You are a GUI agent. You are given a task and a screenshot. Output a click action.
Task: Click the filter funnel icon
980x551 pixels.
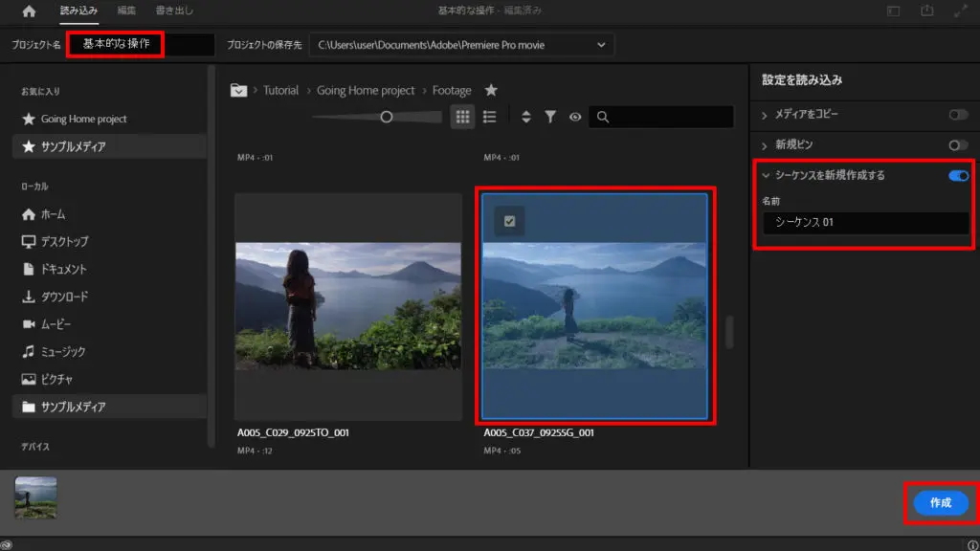[x=550, y=117]
